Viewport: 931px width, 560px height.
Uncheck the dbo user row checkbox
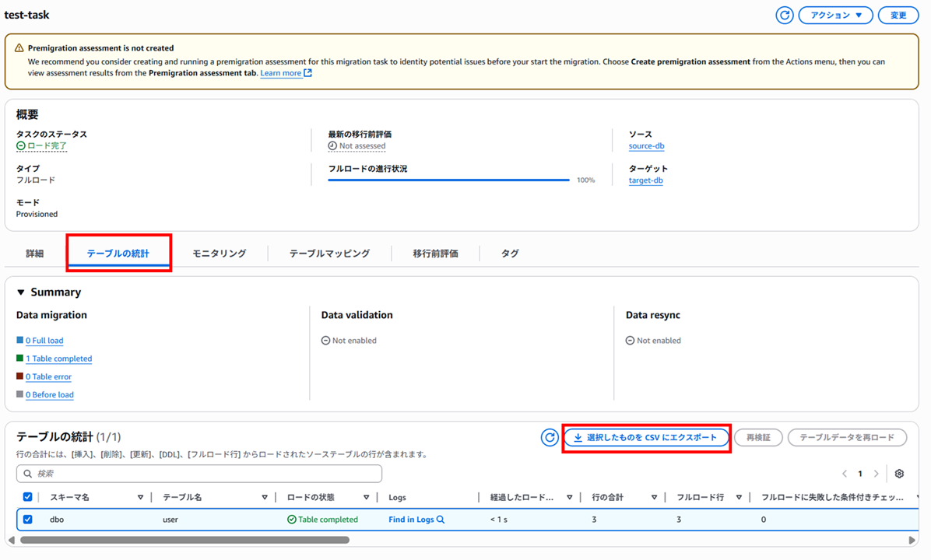(28, 519)
